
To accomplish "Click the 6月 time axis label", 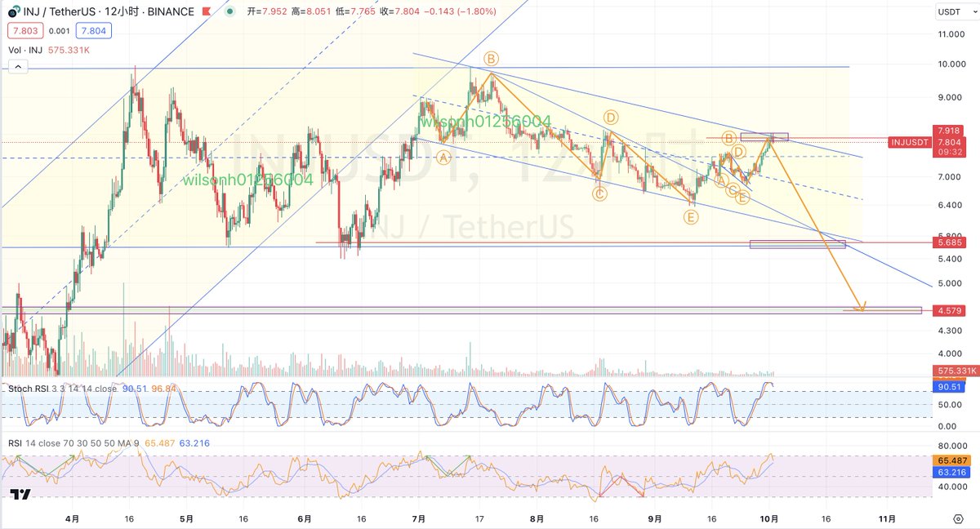I will tap(305, 518).
